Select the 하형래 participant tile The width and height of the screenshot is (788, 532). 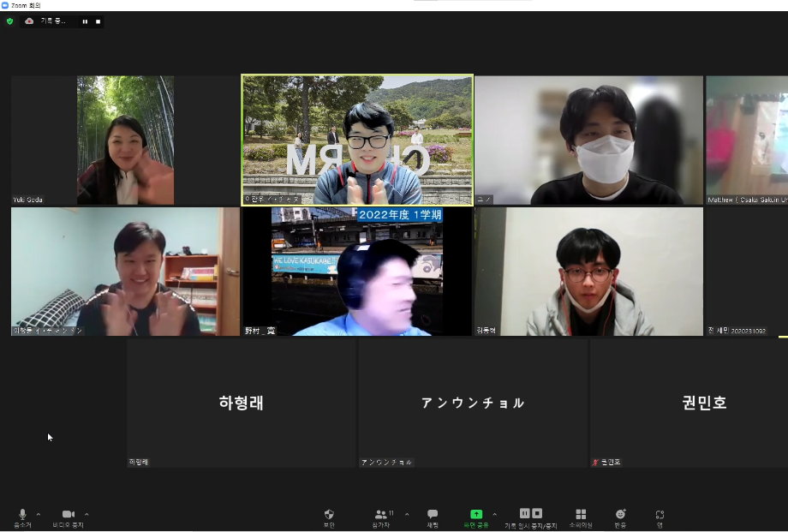242,401
